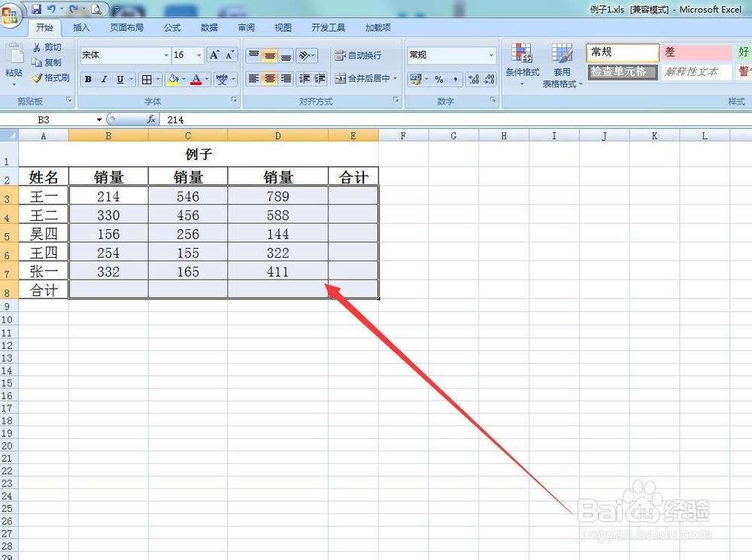This screenshot has width=752, height=560.
Task: Select the Format Painter (格式刷)
Action: [x=51, y=77]
